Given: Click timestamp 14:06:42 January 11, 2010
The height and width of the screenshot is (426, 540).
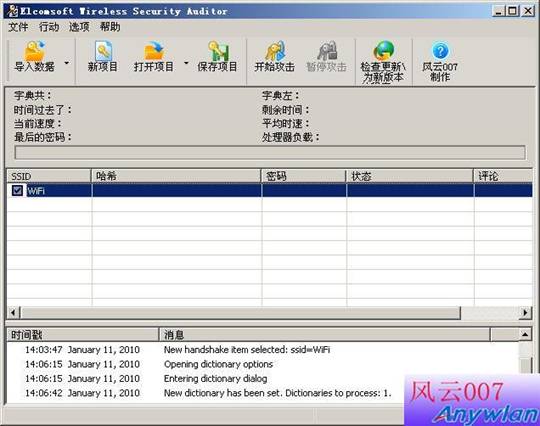Looking at the screenshot, I should point(82,393).
